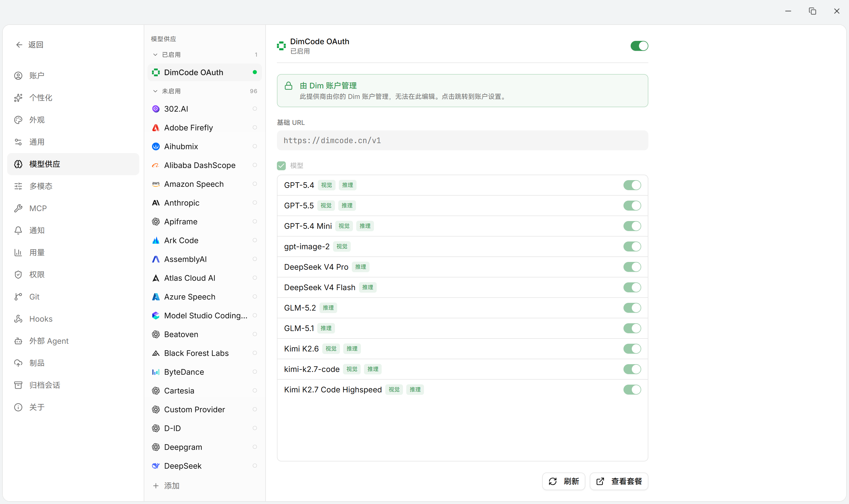Select Custom Provider in the list
Screen dimensions: 849x504
[205, 410]
